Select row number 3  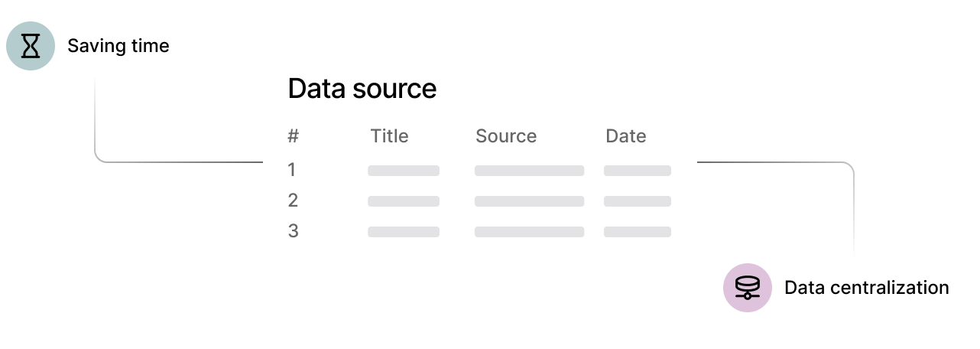pos(293,231)
